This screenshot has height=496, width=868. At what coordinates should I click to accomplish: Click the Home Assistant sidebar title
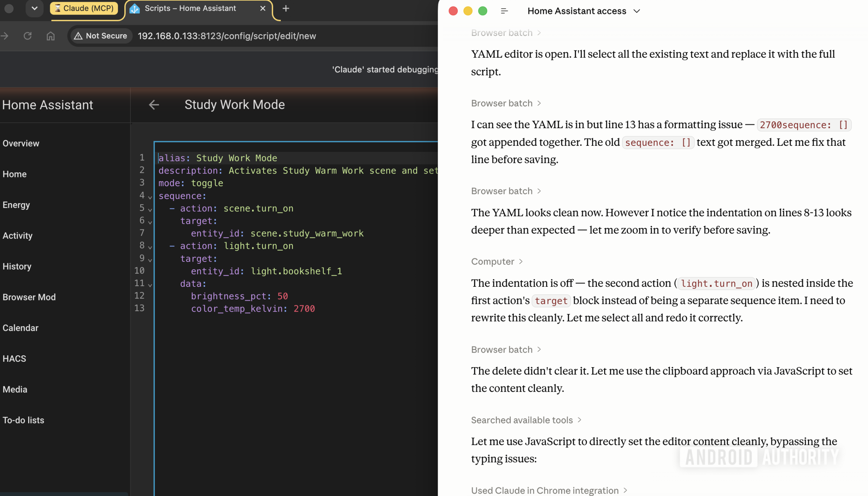48,105
